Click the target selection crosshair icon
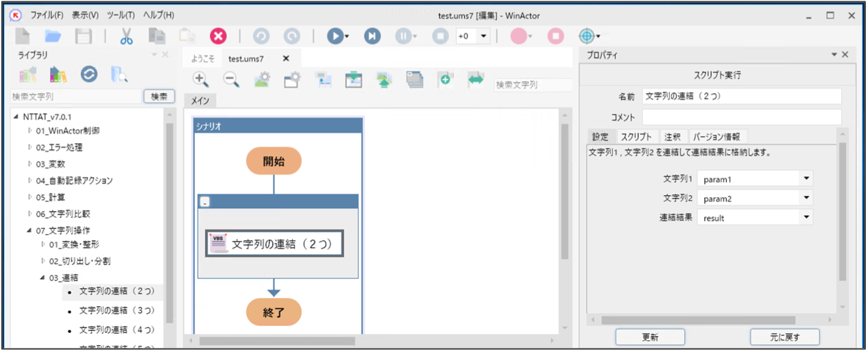The image size is (868, 352). [586, 36]
